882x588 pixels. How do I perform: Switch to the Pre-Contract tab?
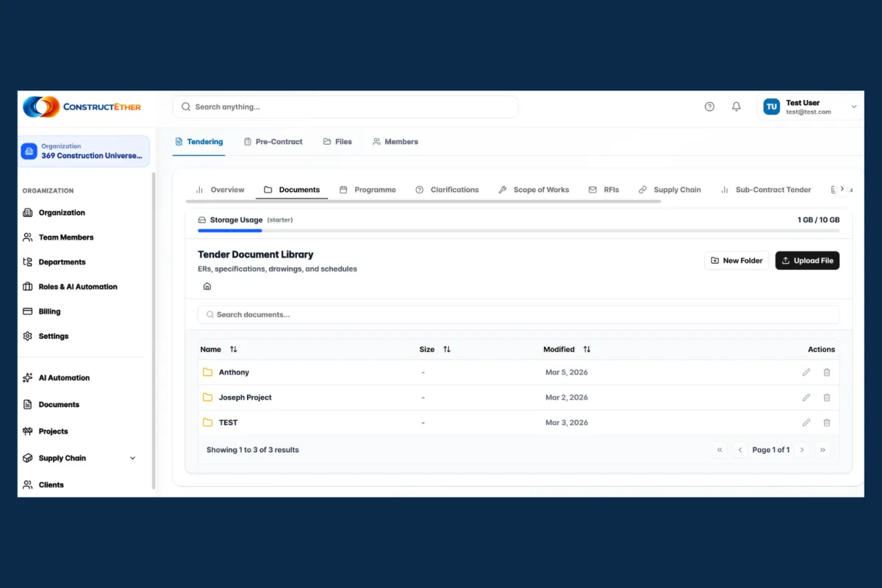273,142
